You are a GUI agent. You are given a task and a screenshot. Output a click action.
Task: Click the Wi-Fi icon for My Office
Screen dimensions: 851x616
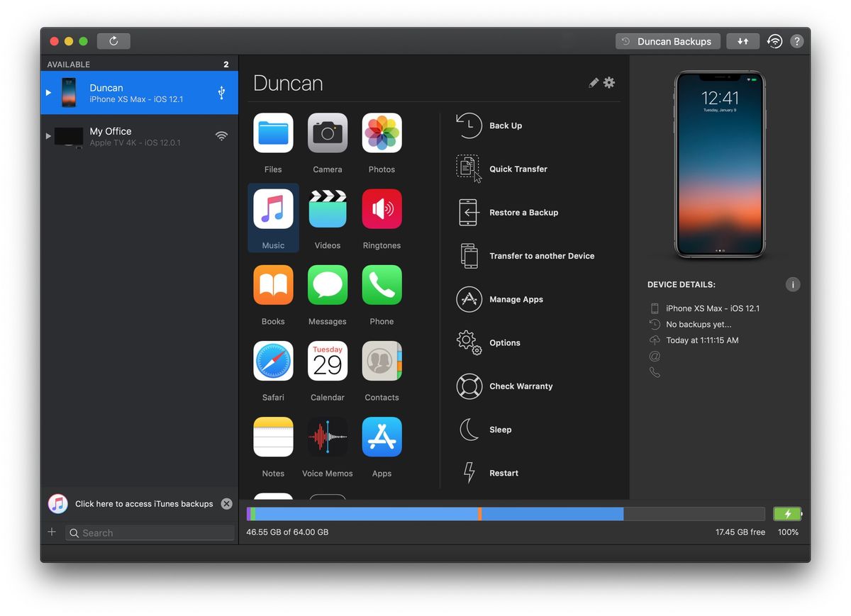click(x=221, y=135)
